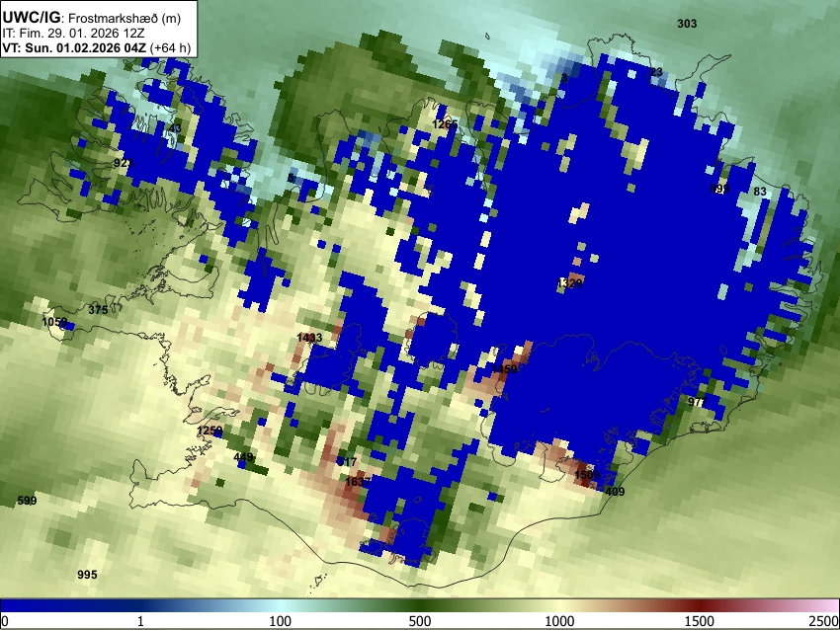Click the 1509 map value
Viewport: 840px width, 630px height.
[x=587, y=475]
